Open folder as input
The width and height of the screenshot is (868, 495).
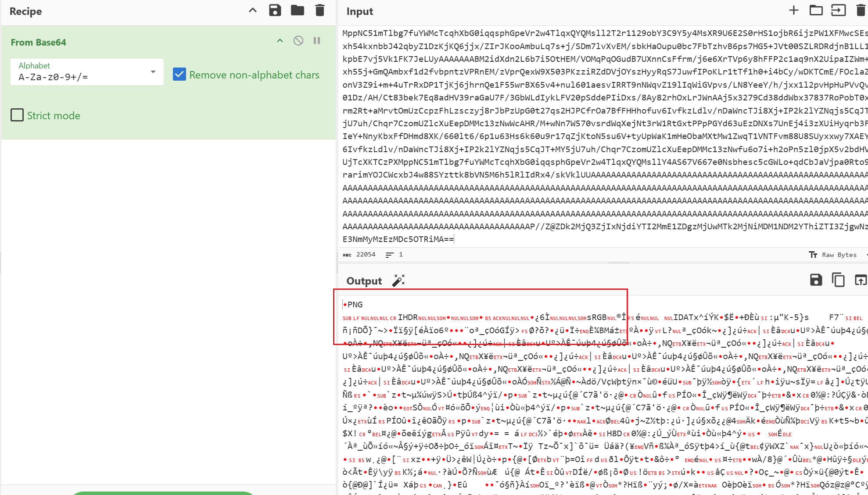point(816,11)
